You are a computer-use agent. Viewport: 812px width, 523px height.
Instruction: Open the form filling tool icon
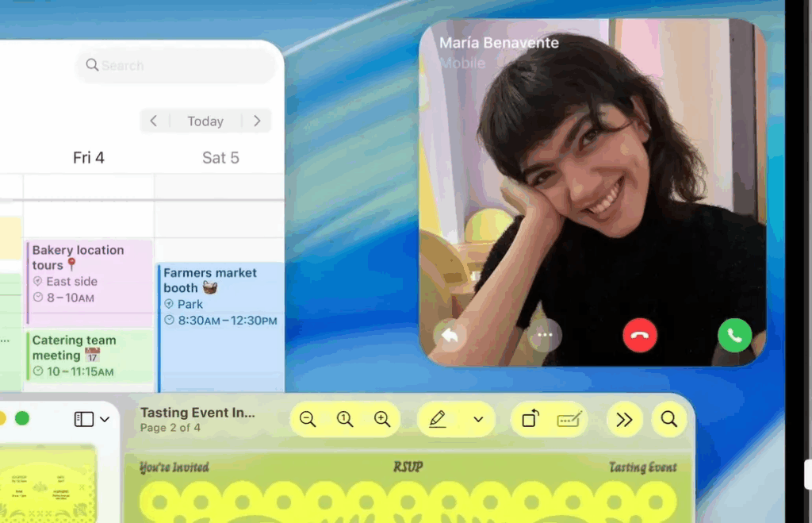click(569, 419)
